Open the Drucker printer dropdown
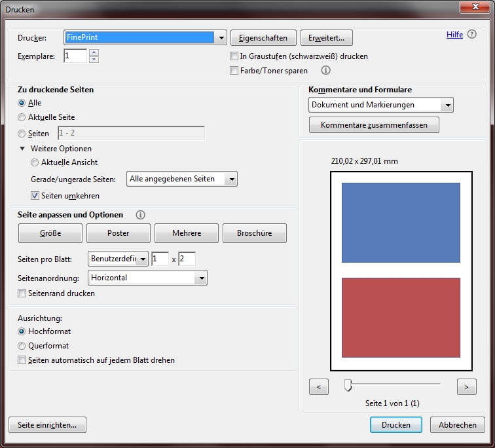The image size is (495, 448). (221, 37)
